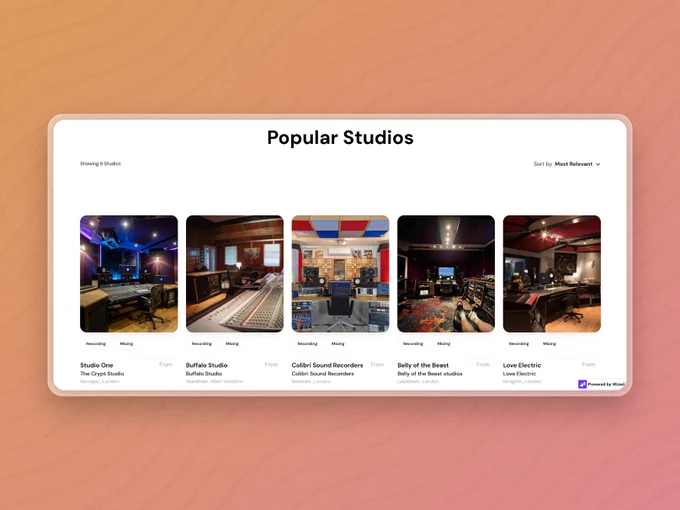Click the Powered by Mixed badge icon
Viewport: 680px width, 510px height.
point(582,384)
